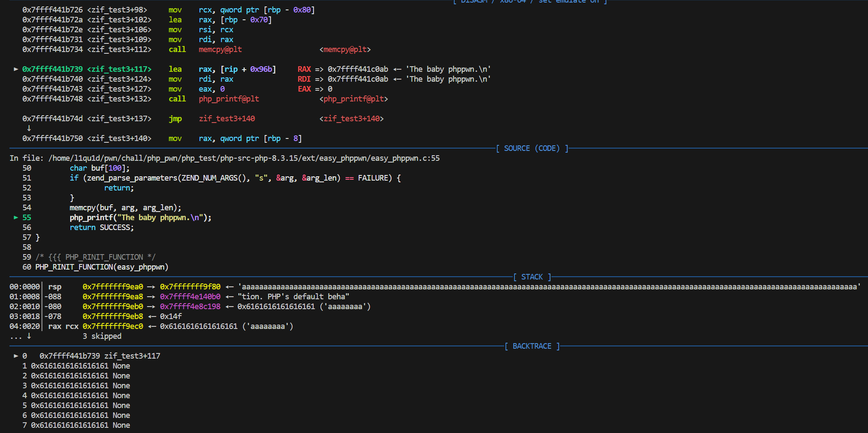Image resolution: width=868 pixels, height=433 pixels.
Task: Click the address 0x7ffff441b726 in disassembly
Action: coord(52,10)
